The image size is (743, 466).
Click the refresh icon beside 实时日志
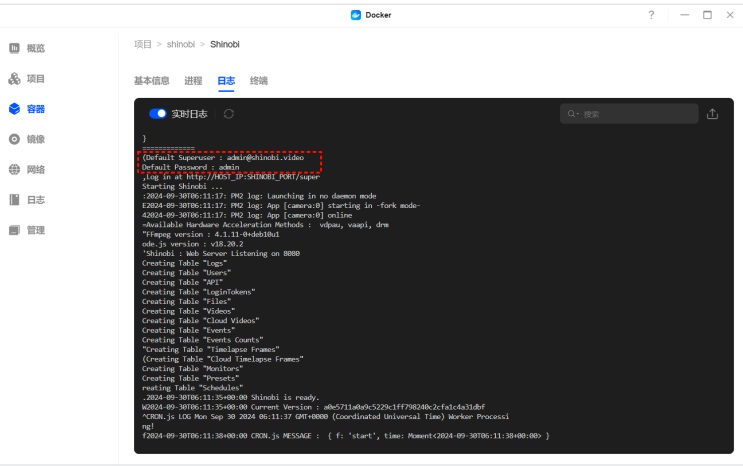pos(228,114)
